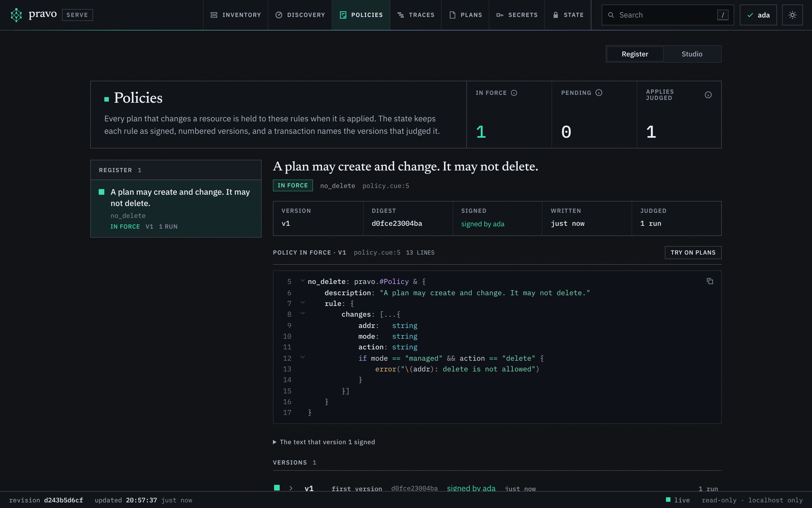812x508 pixels.
Task: Click the IN FORCE badge under the title
Action: click(x=293, y=185)
